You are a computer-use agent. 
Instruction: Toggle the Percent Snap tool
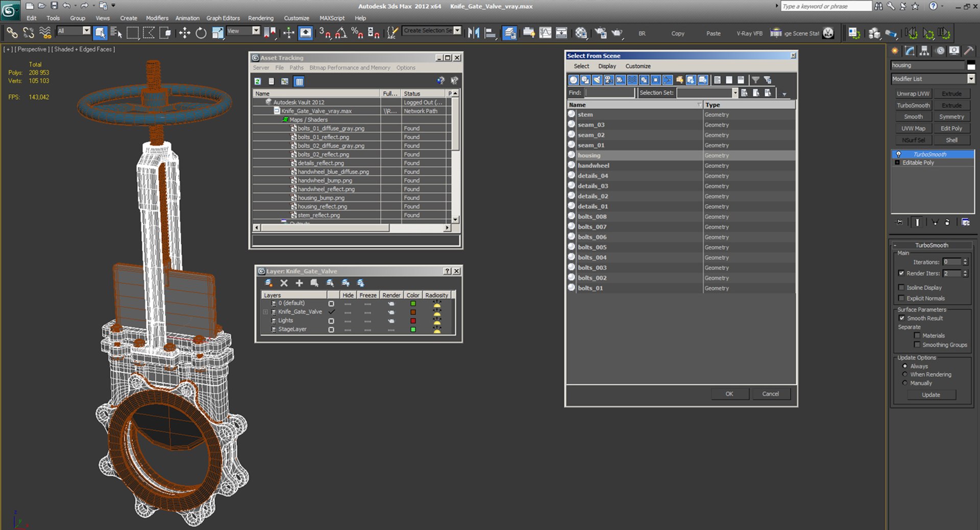(x=357, y=33)
